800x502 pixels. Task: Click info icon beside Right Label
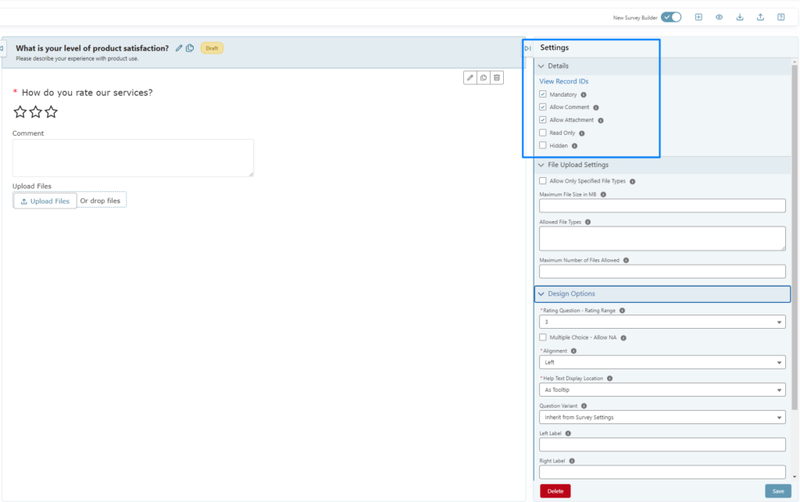[572, 461]
